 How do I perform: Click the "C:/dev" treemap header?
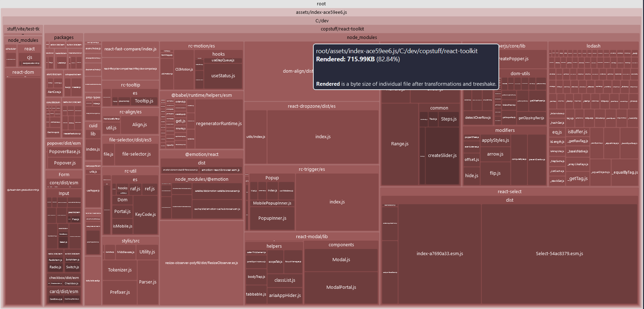click(321, 21)
